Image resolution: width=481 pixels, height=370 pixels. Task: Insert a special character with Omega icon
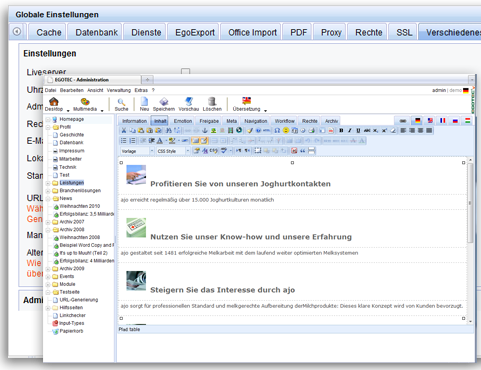click(x=277, y=130)
